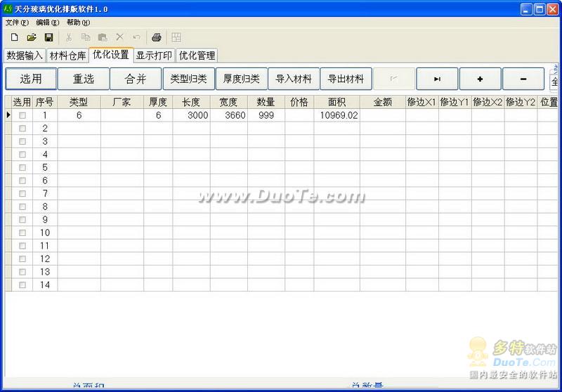The image size is (562, 392).
Task: Click the 数量 column header
Action: [x=266, y=103]
